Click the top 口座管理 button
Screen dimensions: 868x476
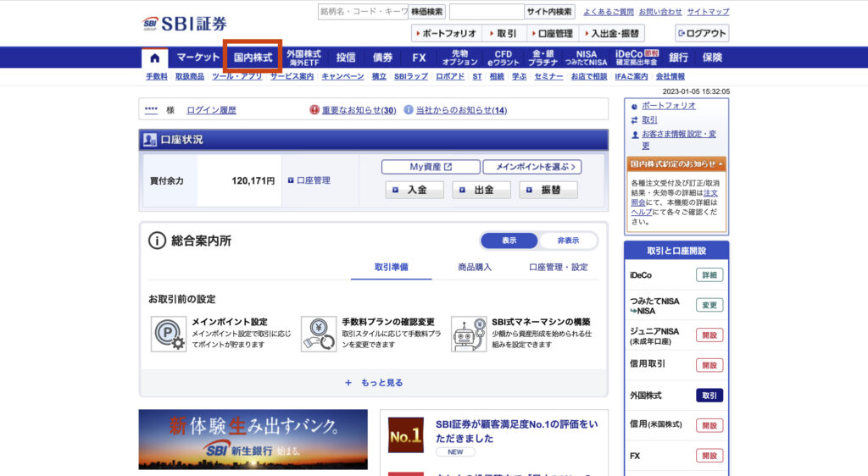(x=553, y=33)
